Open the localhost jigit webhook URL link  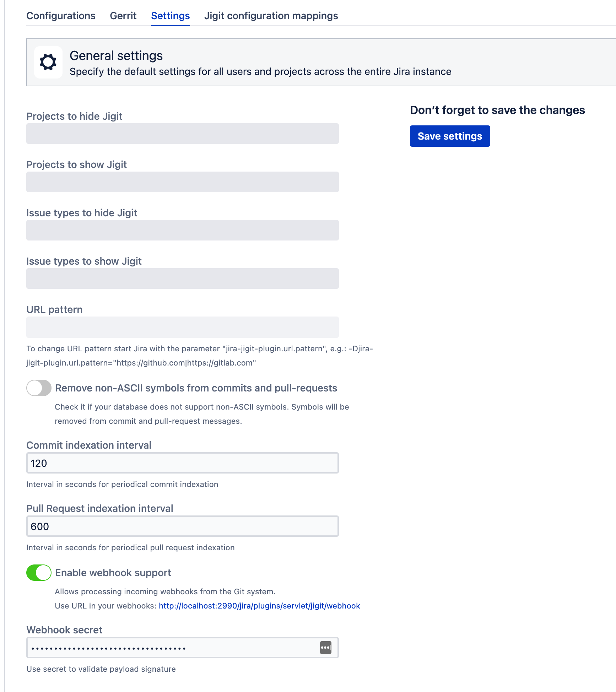259,606
